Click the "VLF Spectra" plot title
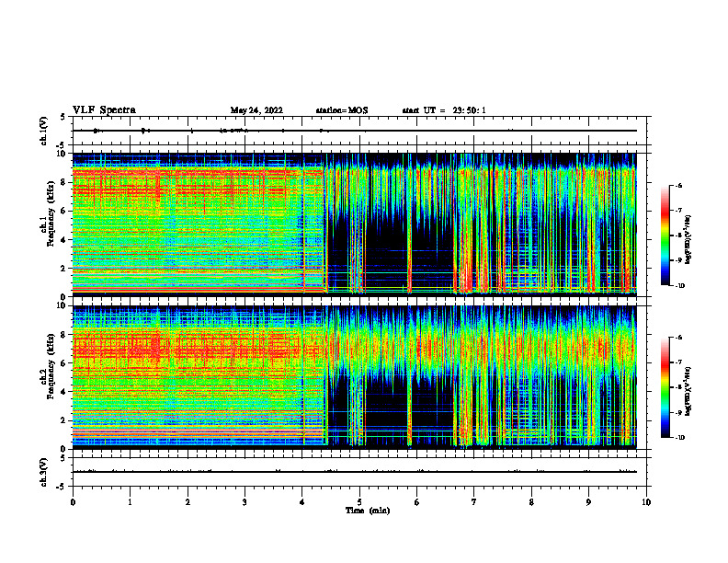This screenshot has height=563, width=728. (104, 110)
